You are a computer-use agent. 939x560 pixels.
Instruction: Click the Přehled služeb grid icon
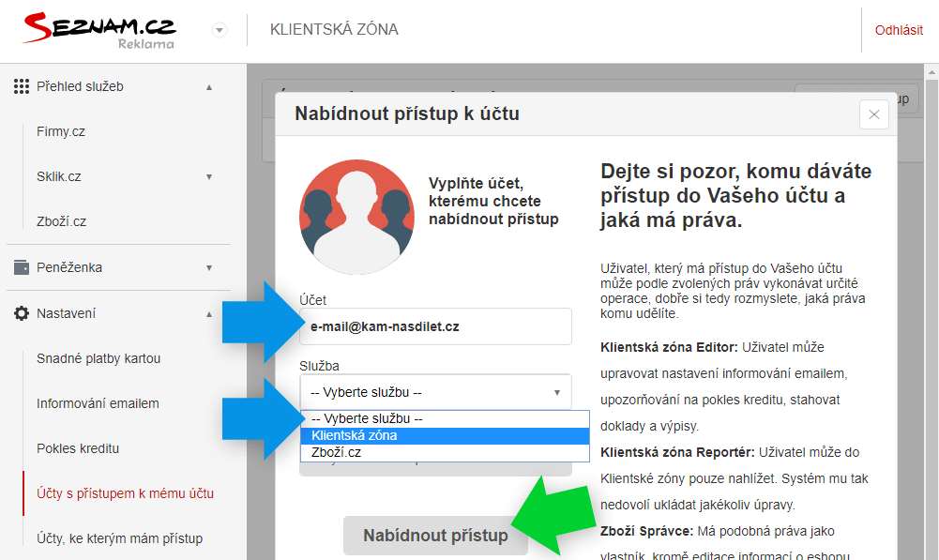22,86
